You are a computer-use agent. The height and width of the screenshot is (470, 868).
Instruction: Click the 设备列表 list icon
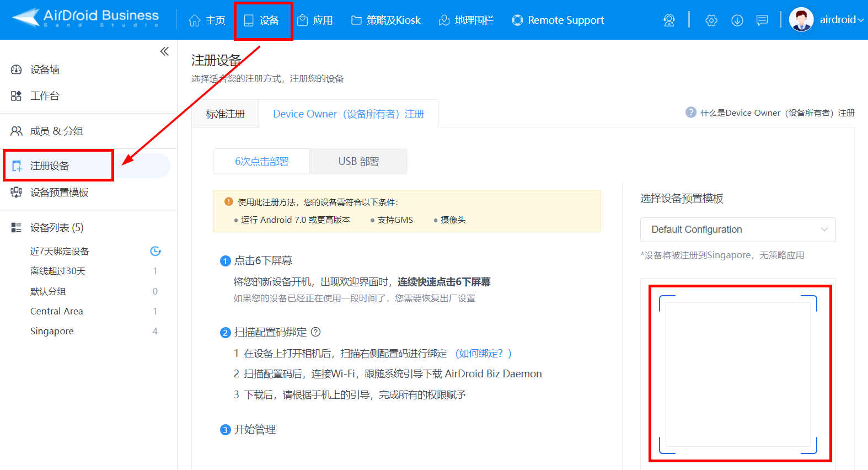tap(17, 228)
